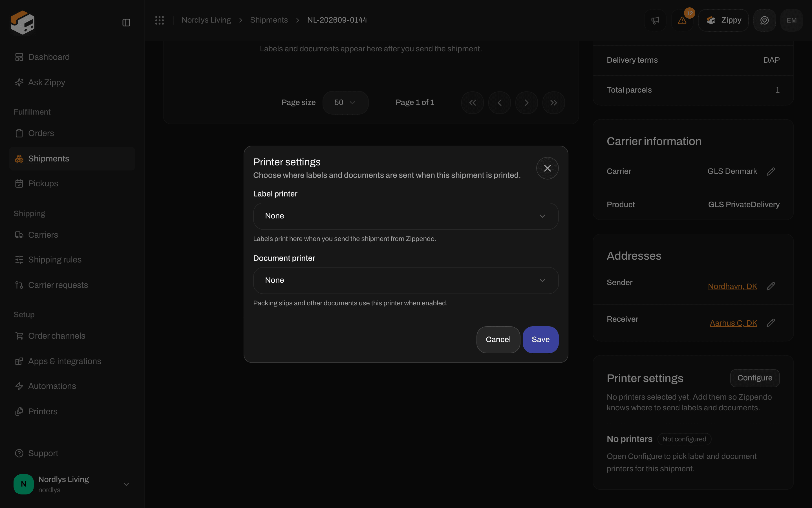Expand the Nordlys Living account switcher

pos(72,484)
